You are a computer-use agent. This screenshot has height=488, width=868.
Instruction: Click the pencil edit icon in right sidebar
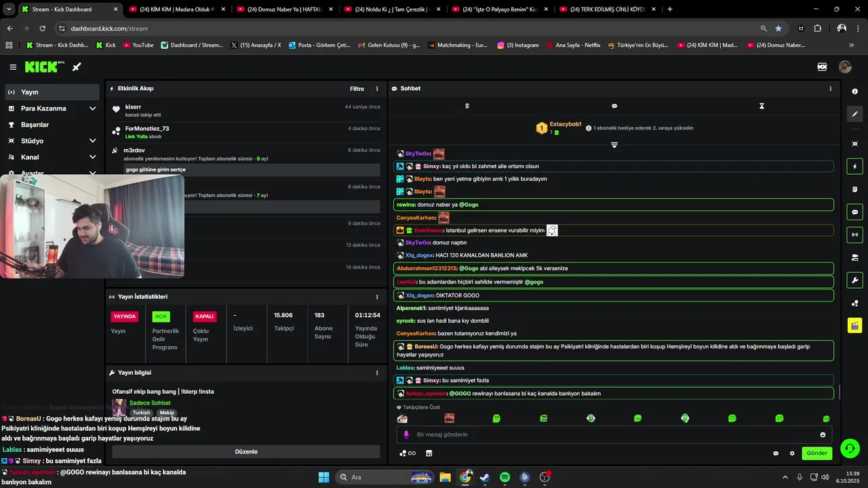point(854,115)
